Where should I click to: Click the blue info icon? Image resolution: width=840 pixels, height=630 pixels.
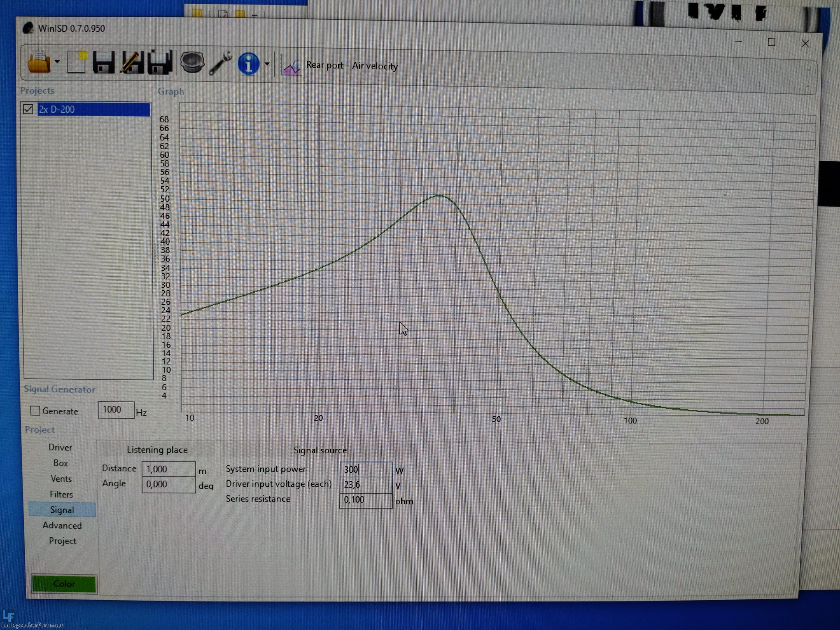[248, 63]
